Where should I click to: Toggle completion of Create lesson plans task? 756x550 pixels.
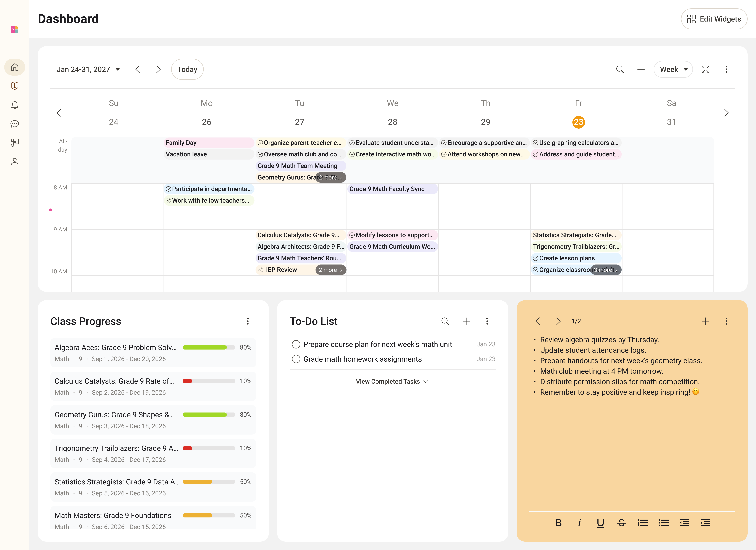(x=535, y=258)
